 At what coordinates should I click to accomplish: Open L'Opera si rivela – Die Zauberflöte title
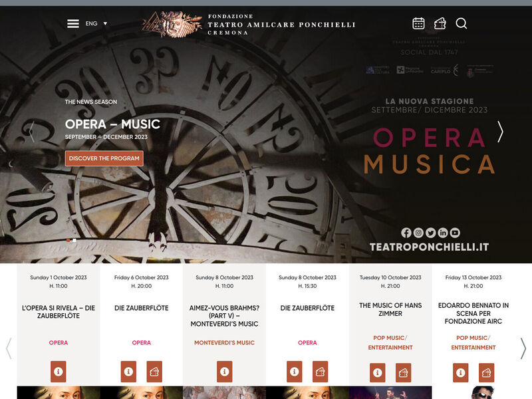tap(59, 312)
